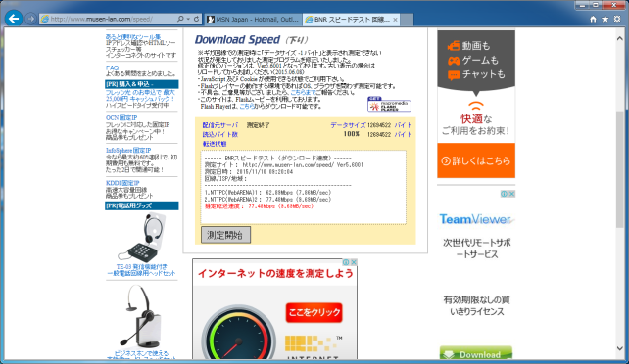Click こちら Flash Player download link
This screenshot has height=364, width=629.
[247, 106]
